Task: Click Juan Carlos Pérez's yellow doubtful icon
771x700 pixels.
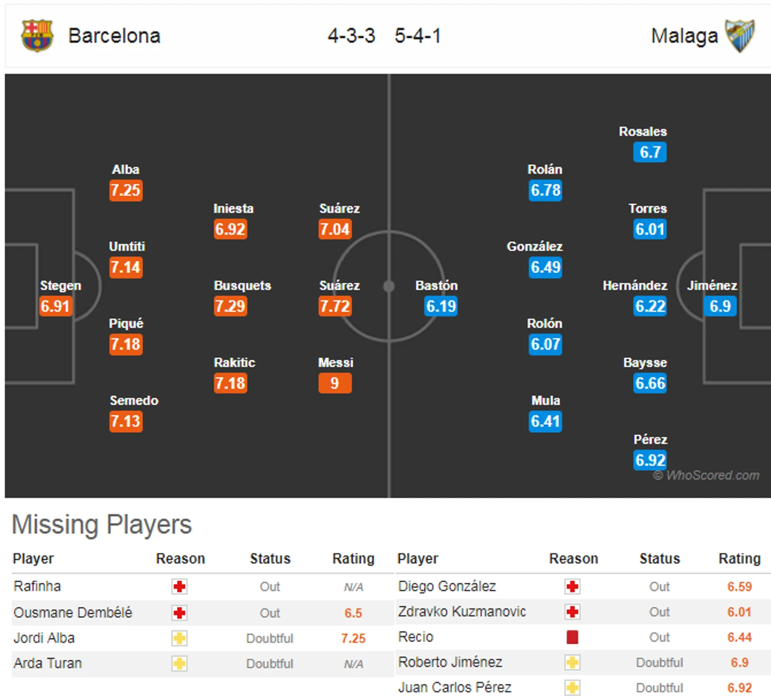Action: point(572,688)
